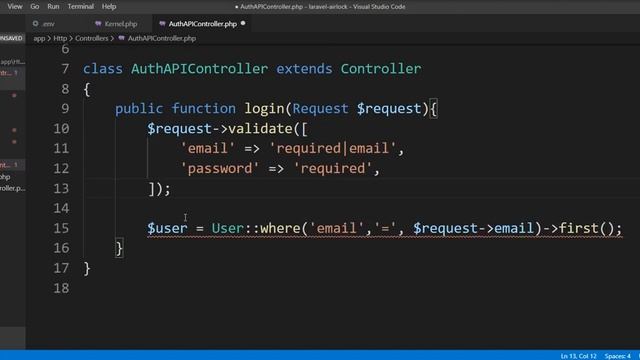640x360 pixels.
Task: Select the AuthAPIController.php editor tab
Action: coord(203,24)
